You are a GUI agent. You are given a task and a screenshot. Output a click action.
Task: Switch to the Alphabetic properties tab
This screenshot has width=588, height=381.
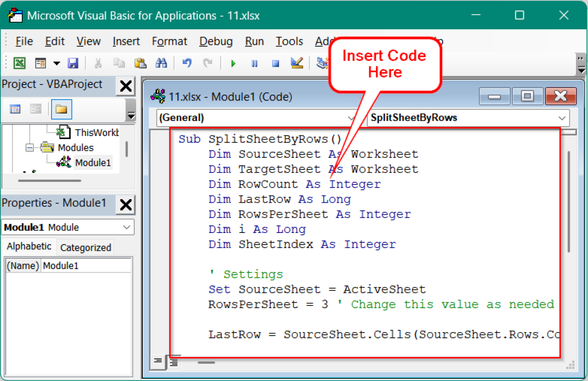click(x=29, y=247)
